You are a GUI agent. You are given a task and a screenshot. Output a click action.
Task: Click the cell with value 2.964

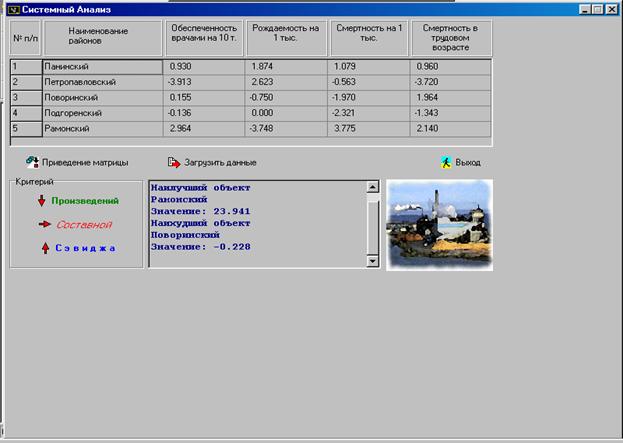tap(203, 129)
